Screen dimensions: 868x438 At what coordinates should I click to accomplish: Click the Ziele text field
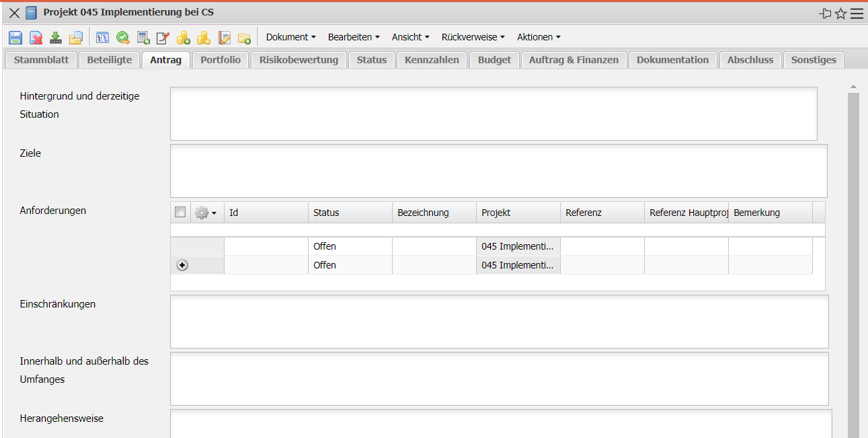pyautogui.click(x=498, y=171)
